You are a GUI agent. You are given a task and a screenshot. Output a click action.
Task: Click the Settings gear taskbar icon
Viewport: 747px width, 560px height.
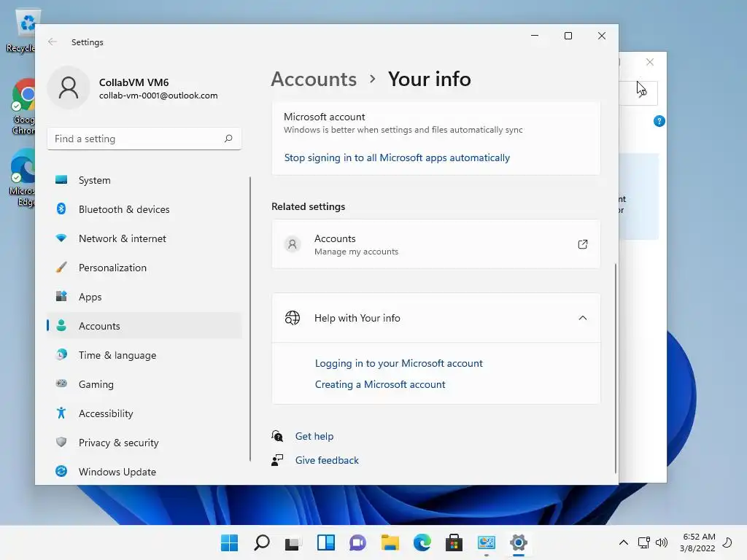click(x=519, y=542)
